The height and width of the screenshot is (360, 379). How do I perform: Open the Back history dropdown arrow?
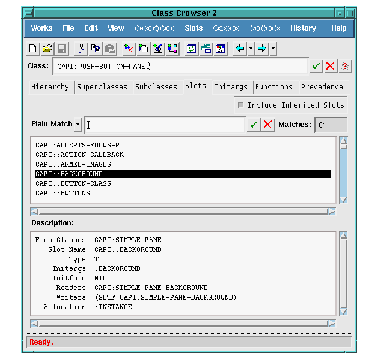(x=251, y=49)
